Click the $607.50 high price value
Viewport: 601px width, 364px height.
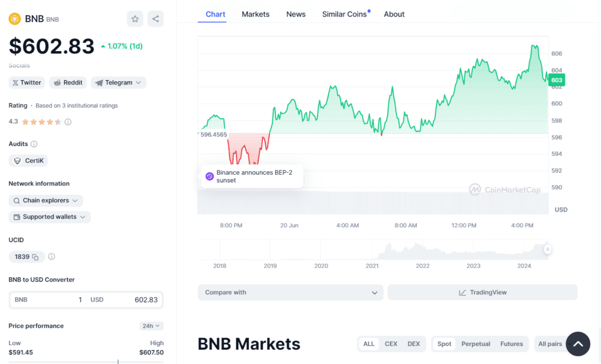[x=151, y=352]
